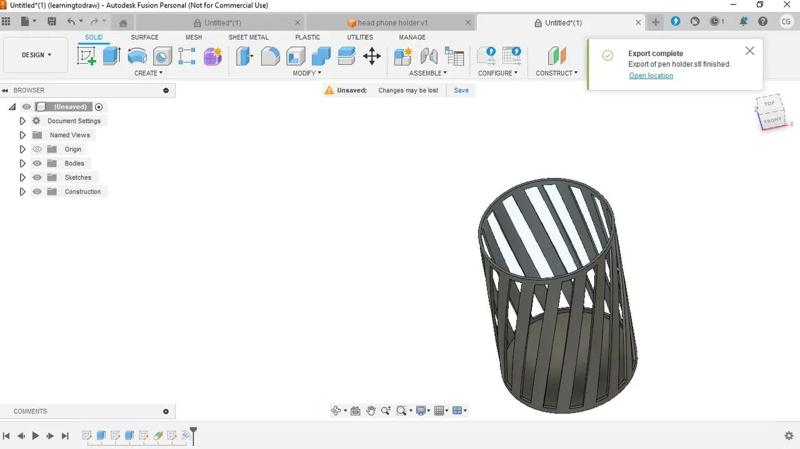Open the notifications bell icon
The height and width of the screenshot is (449, 800).
[743, 21]
